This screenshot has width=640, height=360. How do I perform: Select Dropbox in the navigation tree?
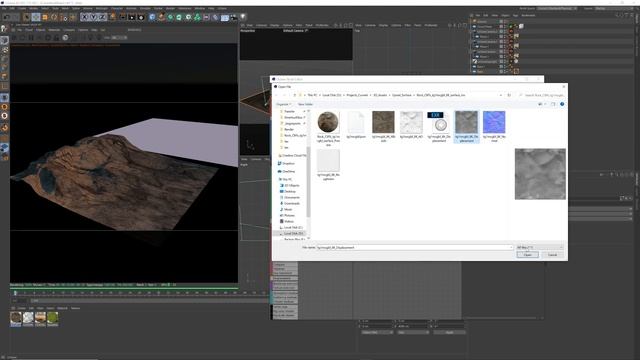pyautogui.click(x=288, y=163)
